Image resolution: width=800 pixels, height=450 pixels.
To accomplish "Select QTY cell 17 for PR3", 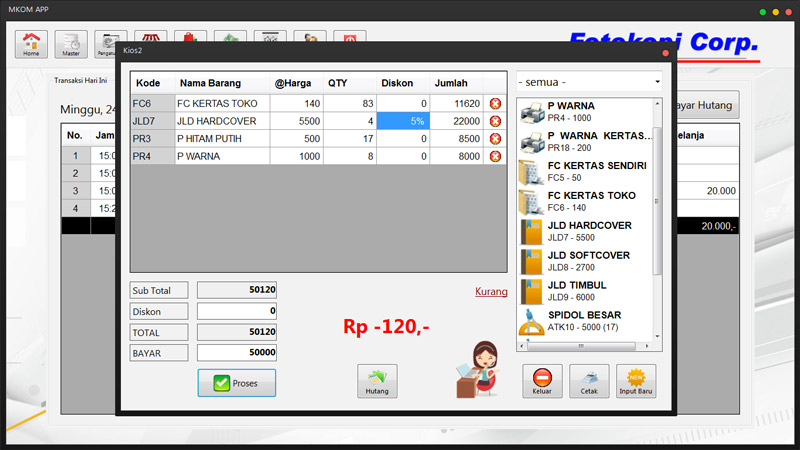I will click(350, 139).
